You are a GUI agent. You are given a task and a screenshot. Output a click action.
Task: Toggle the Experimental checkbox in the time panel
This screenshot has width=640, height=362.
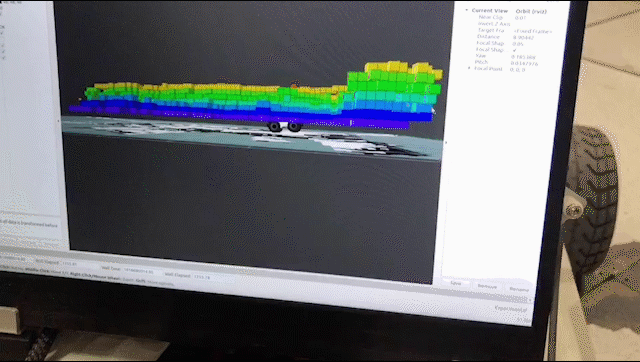pos(510,309)
